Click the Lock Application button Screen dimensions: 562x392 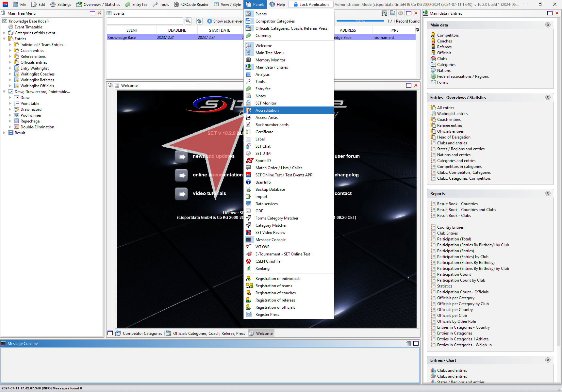(311, 5)
